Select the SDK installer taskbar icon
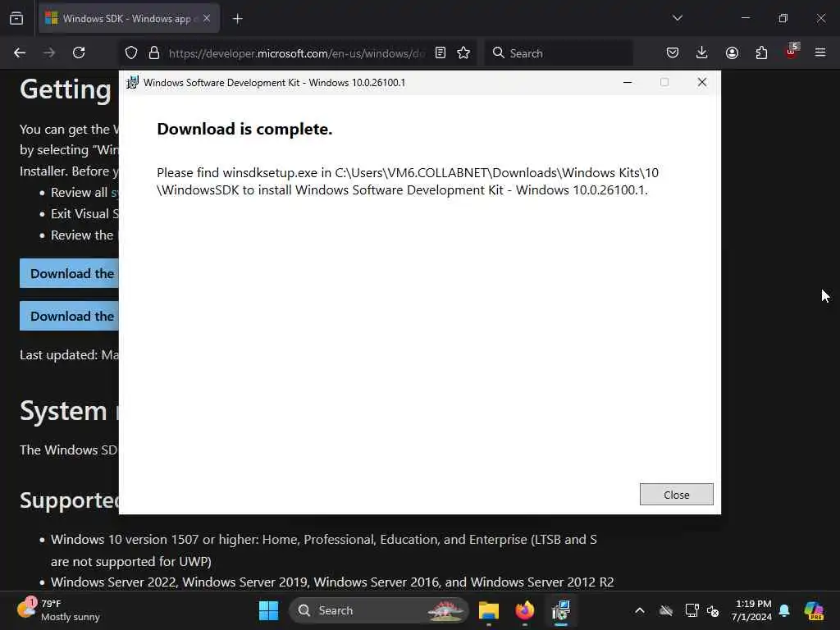The image size is (840, 630). pos(561,610)
